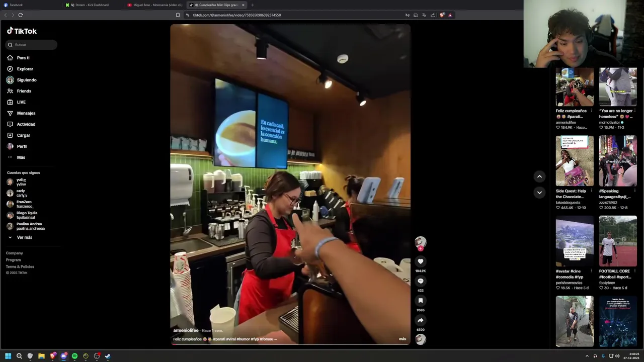The image size is (644, 362).
Task: Like the video with heart icon
Action: tap(421, 261)
